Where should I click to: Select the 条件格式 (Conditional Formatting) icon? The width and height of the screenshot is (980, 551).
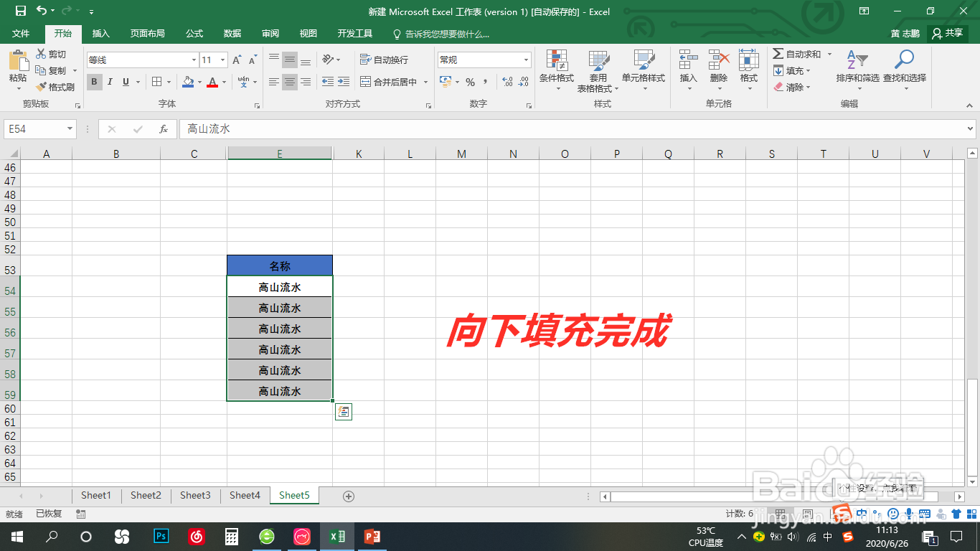pos(557,68)
